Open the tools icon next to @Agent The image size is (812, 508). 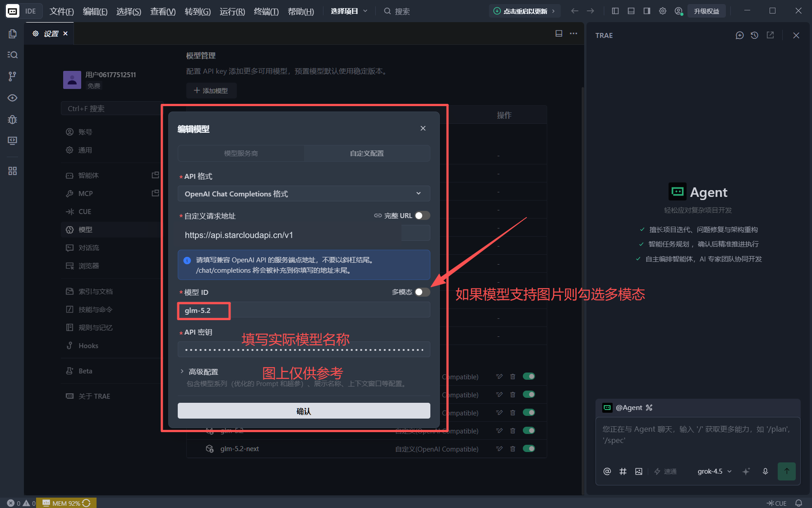[649, 408]
